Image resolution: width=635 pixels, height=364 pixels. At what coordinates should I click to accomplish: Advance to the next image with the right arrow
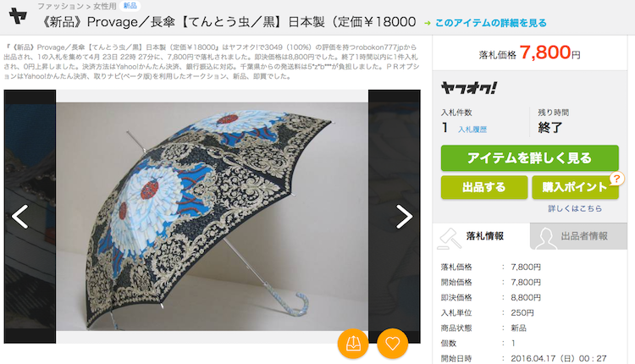pos(404,217)
